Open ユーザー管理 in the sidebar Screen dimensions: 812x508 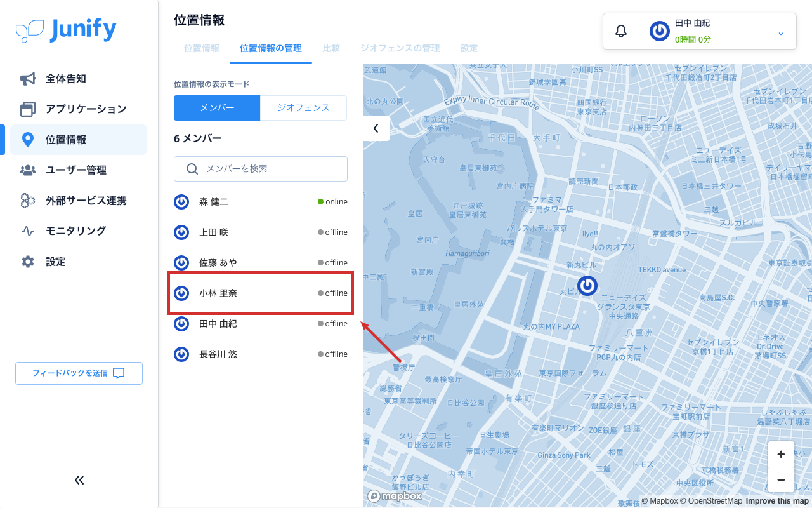[79, 170]
